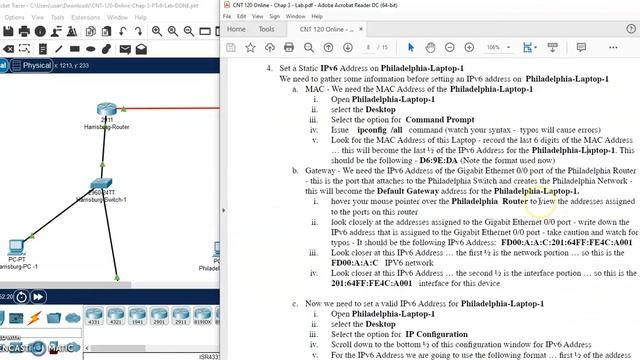Image resolution: width=640 pixels, height=360 pixels.
Task: Click the Save icon in Packet Tracer toolbar
Action: 8,31
